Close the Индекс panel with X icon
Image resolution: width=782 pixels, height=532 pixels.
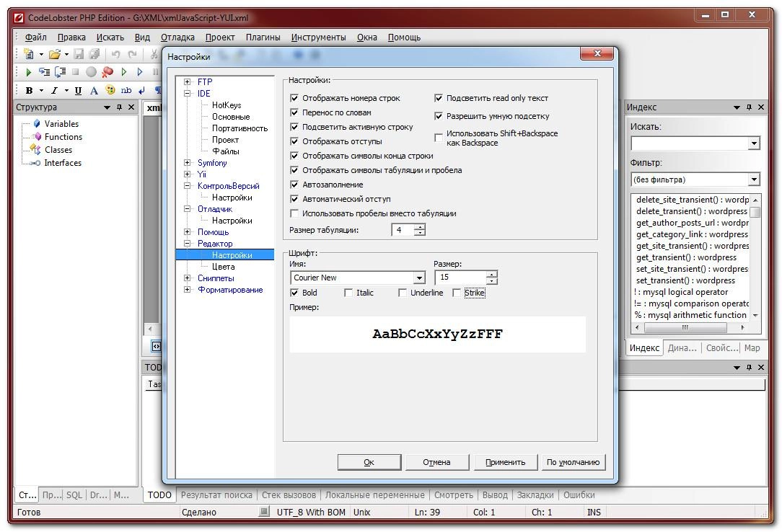pos(761,107)
